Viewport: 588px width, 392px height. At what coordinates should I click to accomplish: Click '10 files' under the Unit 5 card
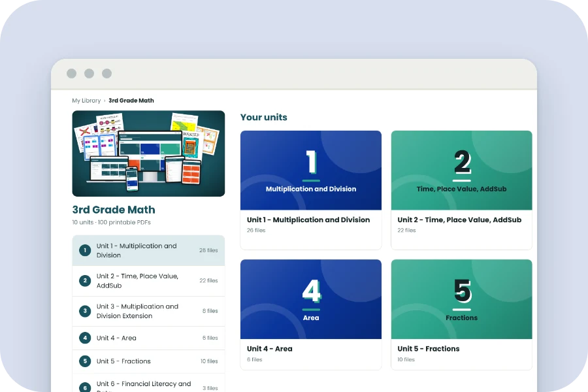click(406, 359)
